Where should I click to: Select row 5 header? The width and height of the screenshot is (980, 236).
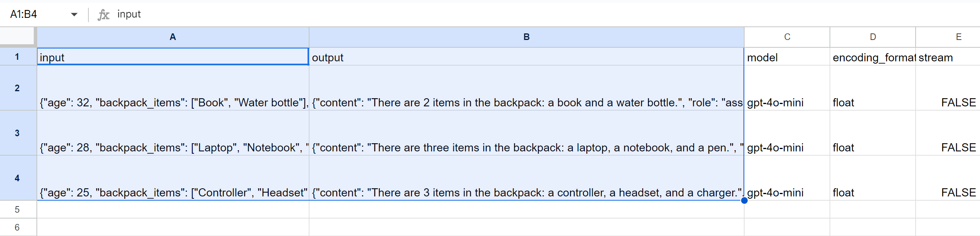tap(17, 210)
